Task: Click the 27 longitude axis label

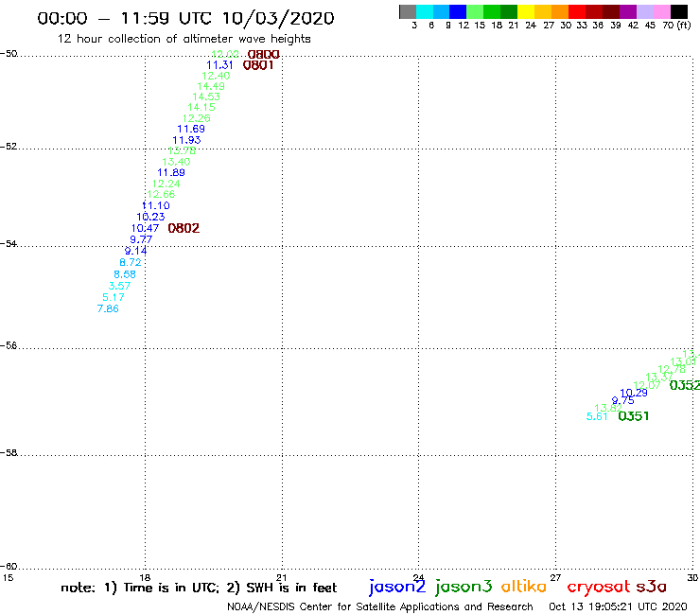Action: [x=555, y=578]
